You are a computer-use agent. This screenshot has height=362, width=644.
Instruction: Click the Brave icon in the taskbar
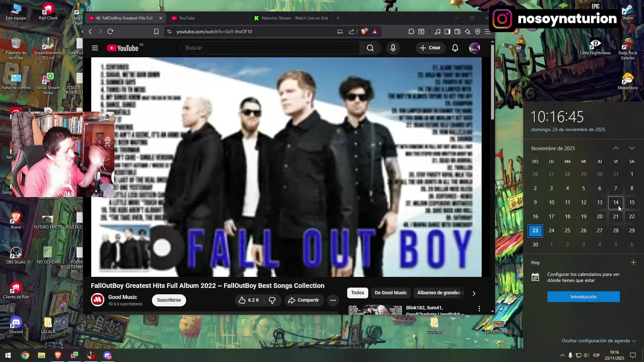coord(58,355)
